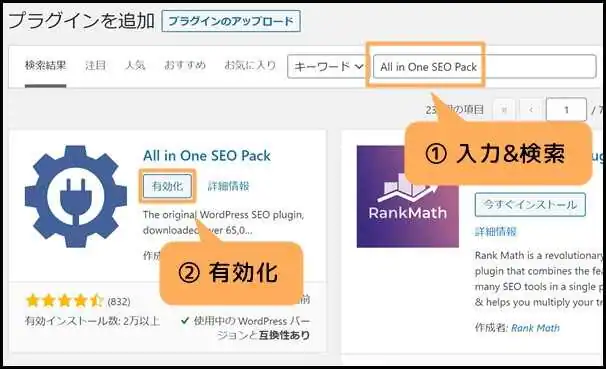606x369 pixels.
Task: Click the current page number field
Action: [x=566, y=110]
